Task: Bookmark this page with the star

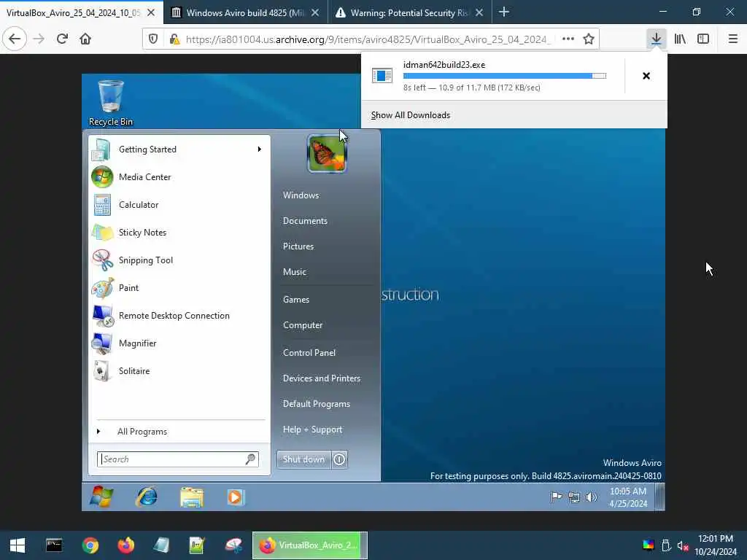Action: coord(589,39)
